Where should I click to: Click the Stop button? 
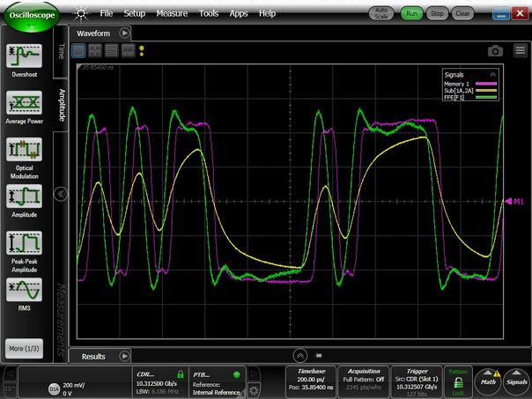click(x=437, y=13)
